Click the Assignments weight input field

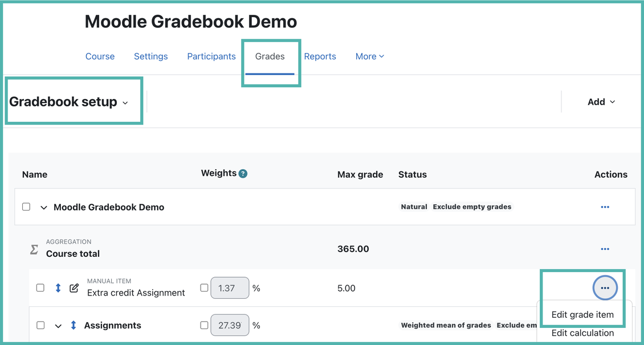(x=230, y=325)
